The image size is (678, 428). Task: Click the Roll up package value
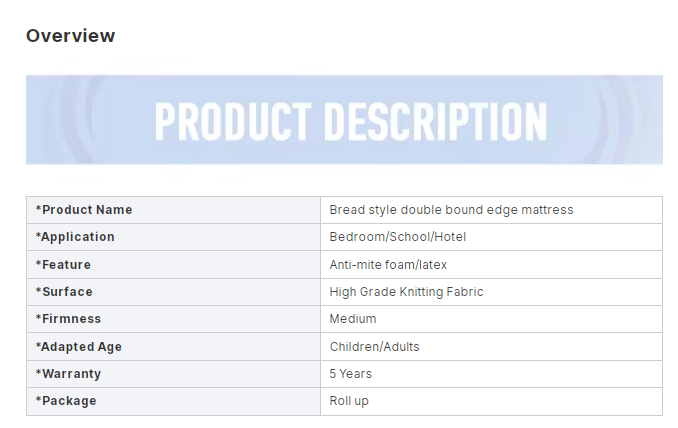349,401
